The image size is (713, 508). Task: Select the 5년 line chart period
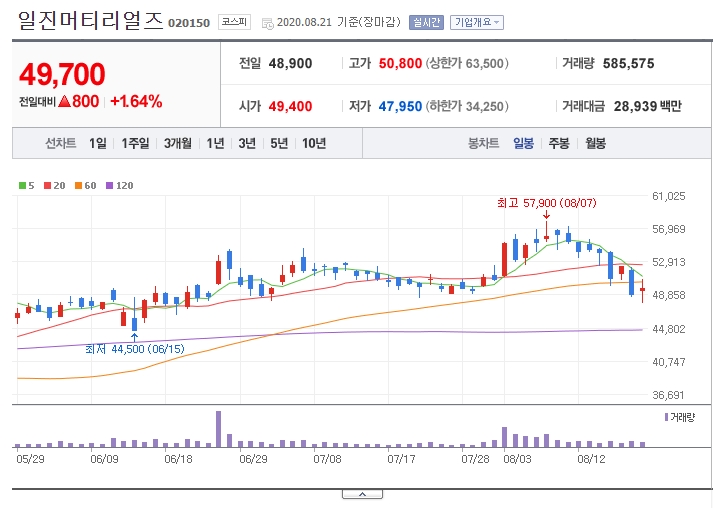tap(279, 144)
